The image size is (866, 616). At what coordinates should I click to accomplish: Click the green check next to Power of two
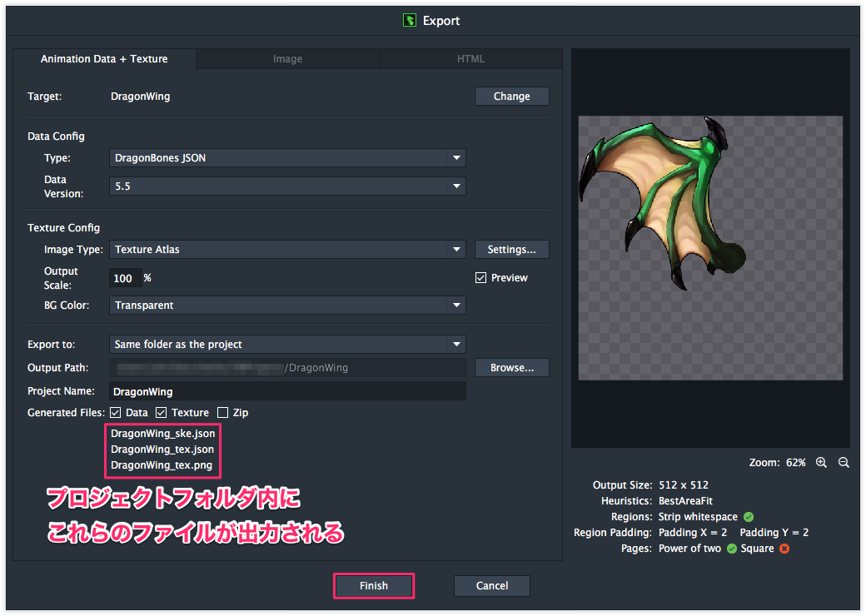(732, 549)
